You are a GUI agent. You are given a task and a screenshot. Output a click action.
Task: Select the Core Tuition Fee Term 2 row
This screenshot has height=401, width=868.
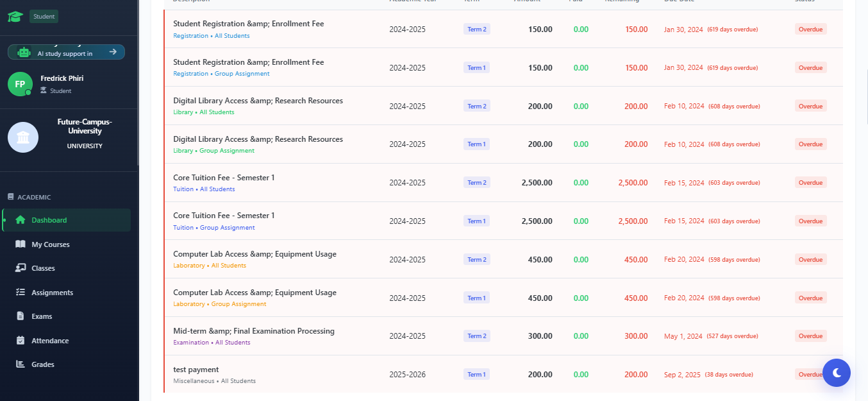[x=321, y=183]
